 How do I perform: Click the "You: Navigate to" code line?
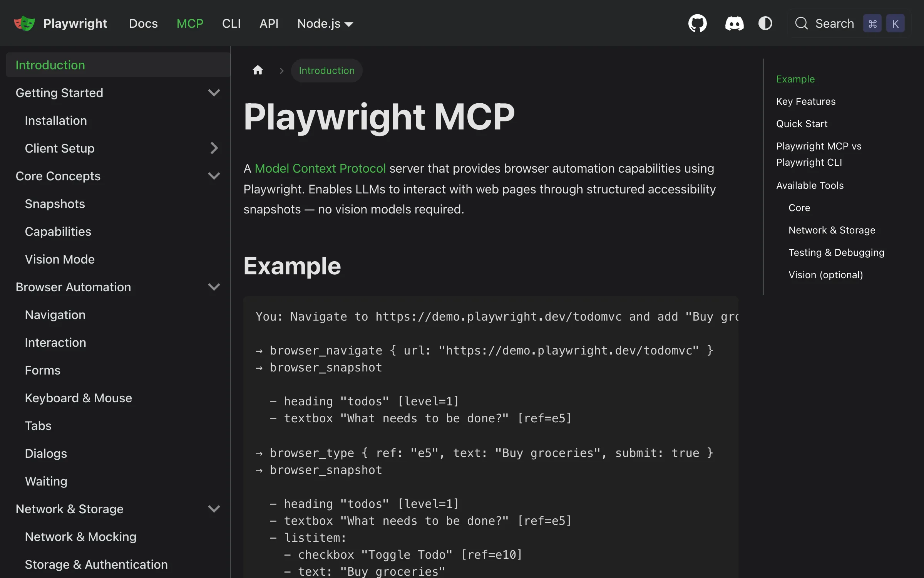[x=497, y=316]
